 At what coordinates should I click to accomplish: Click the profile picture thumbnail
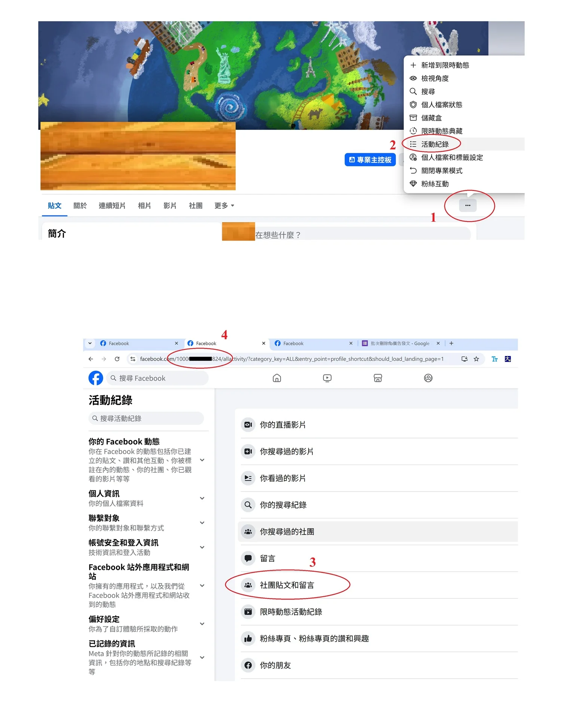tap(238, 231)
